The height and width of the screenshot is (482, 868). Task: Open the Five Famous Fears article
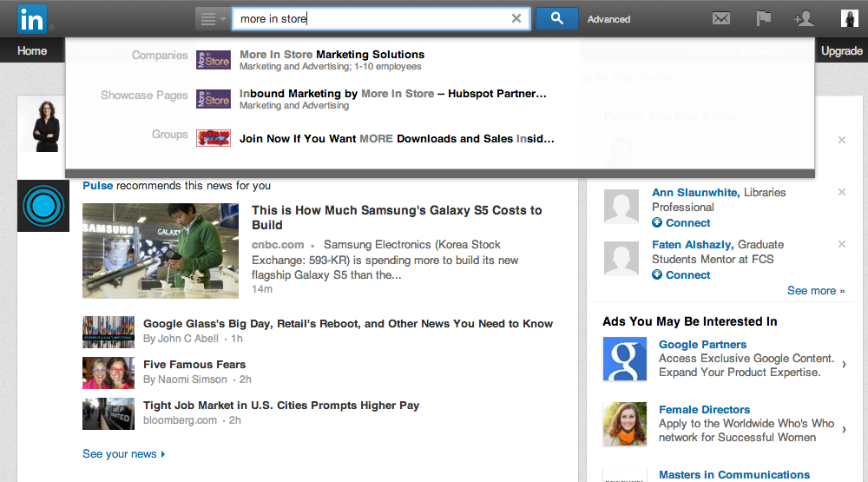pos(194,365)
